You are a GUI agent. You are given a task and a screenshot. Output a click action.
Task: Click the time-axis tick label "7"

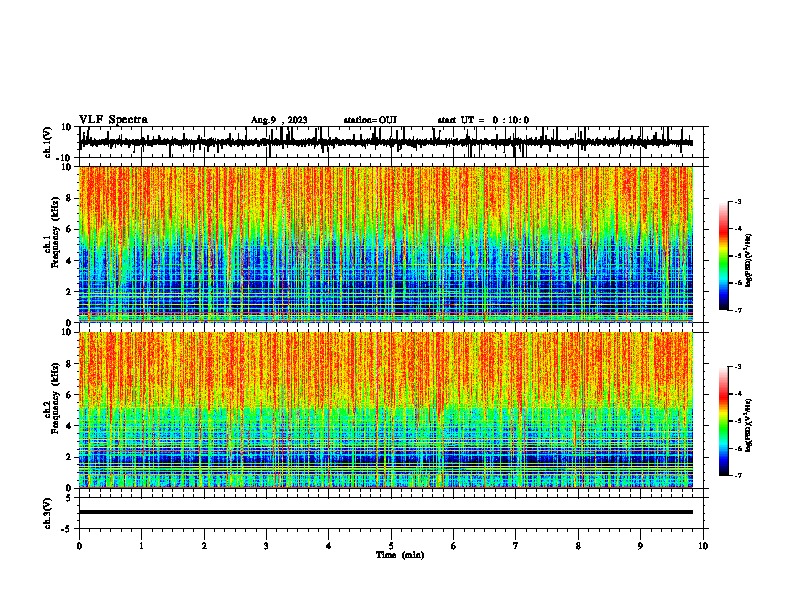click(516, 546)
